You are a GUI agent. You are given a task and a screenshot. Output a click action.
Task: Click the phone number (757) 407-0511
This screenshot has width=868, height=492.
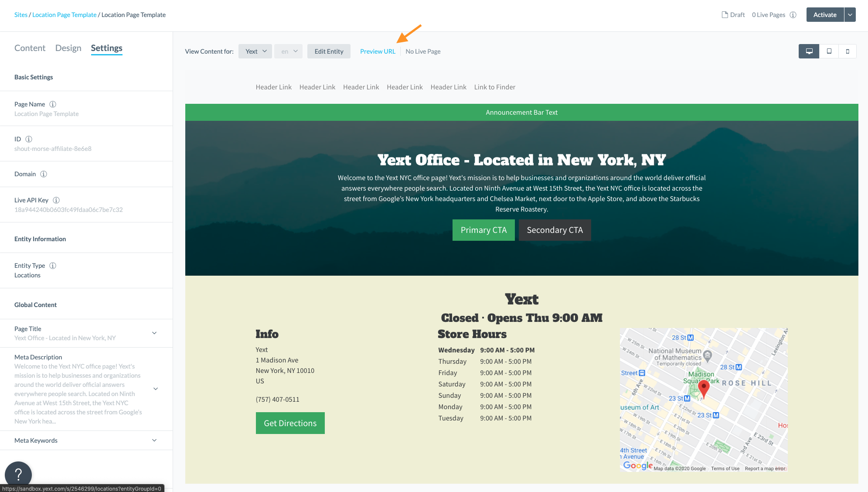tap(277, 400)
